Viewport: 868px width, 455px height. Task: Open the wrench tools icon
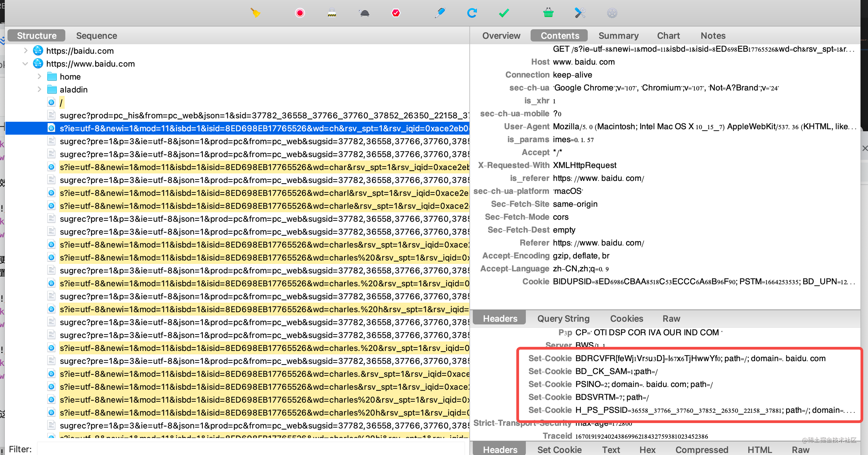coord(580,13)
